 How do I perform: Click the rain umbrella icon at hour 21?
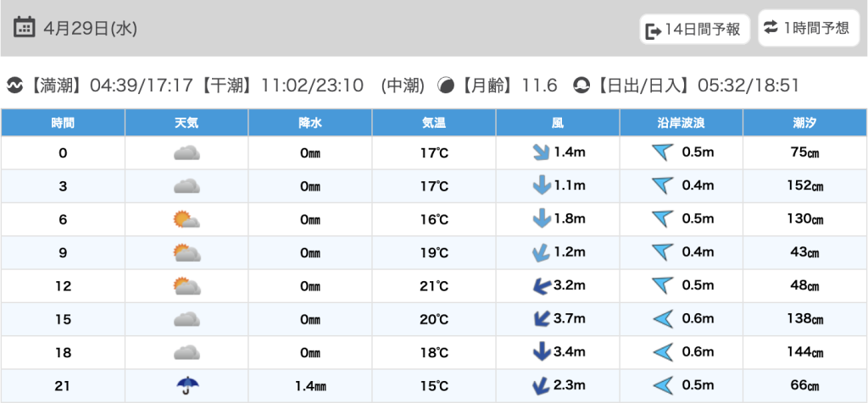coord(186,386)
